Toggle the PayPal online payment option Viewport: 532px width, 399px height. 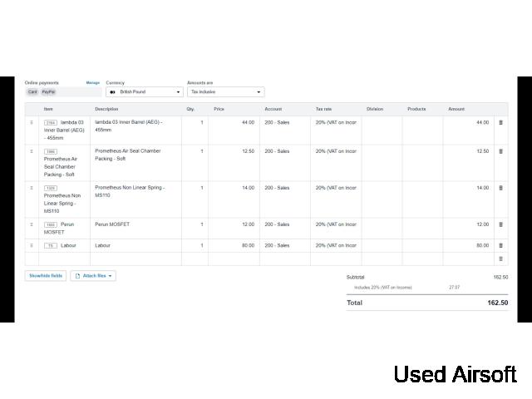click(x=48, y=92)
